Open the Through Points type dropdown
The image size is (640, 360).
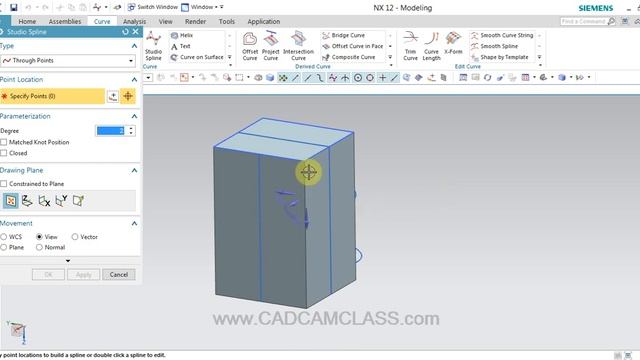(x=68, y=61)
